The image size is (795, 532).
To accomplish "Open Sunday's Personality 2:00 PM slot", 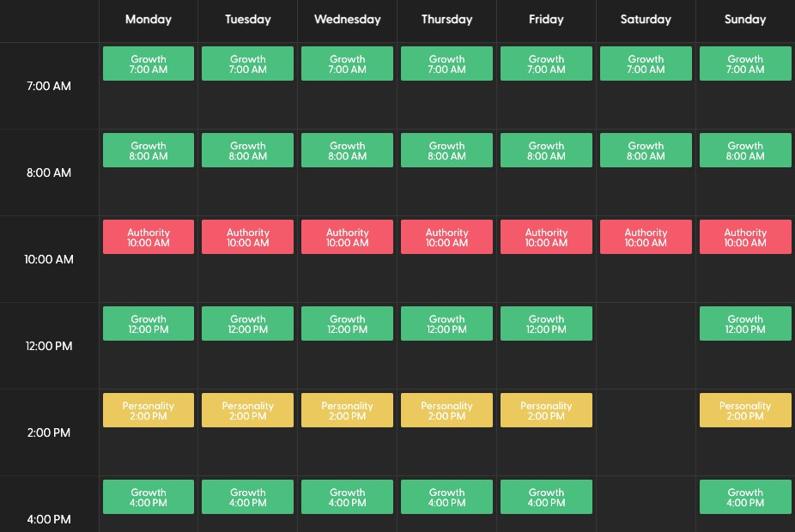I will tap(745, 410).
